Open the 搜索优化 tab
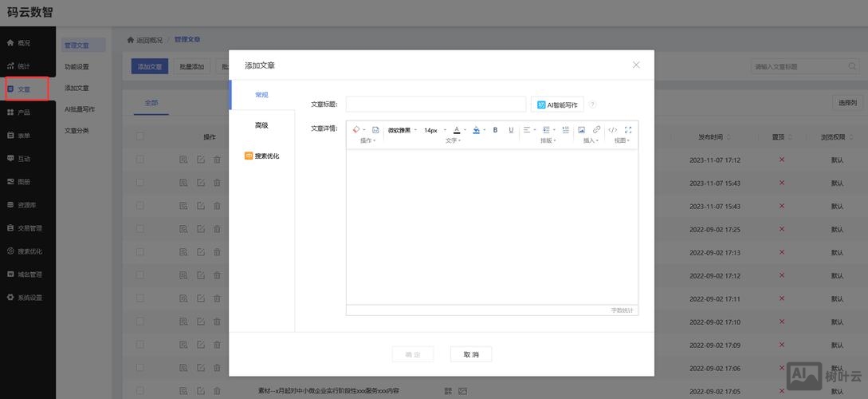Image resolution: width=868 pixels, height=399 pixels. (x=261, y=156)
